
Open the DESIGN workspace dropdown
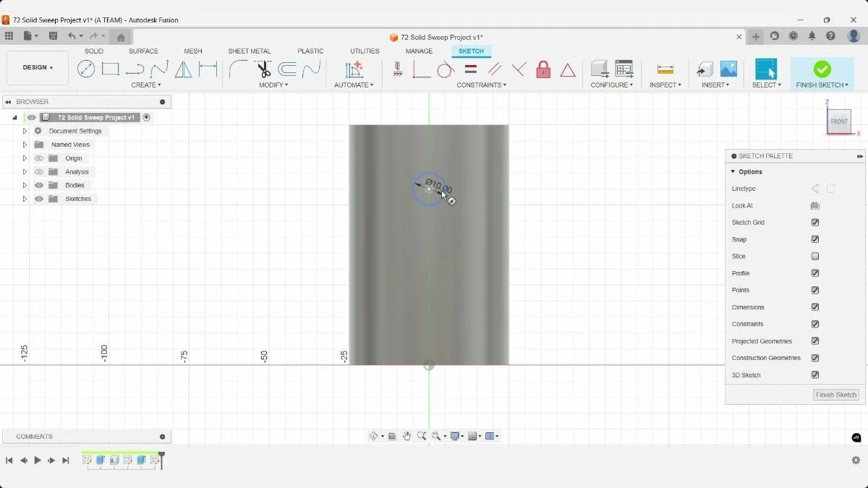pos(38,68)
